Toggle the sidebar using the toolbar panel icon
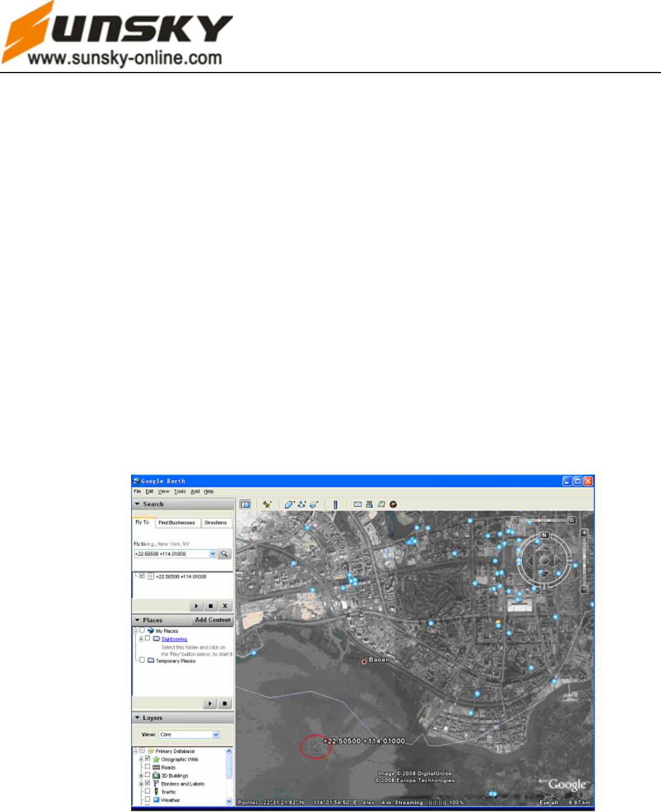This screenshot has width=661, height=812. pyautogui.click(x=245, y=504)
